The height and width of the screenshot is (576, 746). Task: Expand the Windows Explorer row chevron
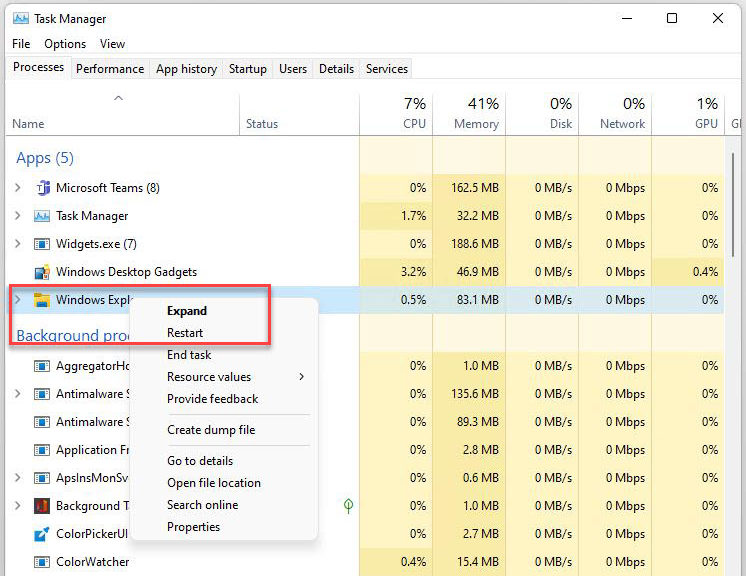click(x=18, y=300)
